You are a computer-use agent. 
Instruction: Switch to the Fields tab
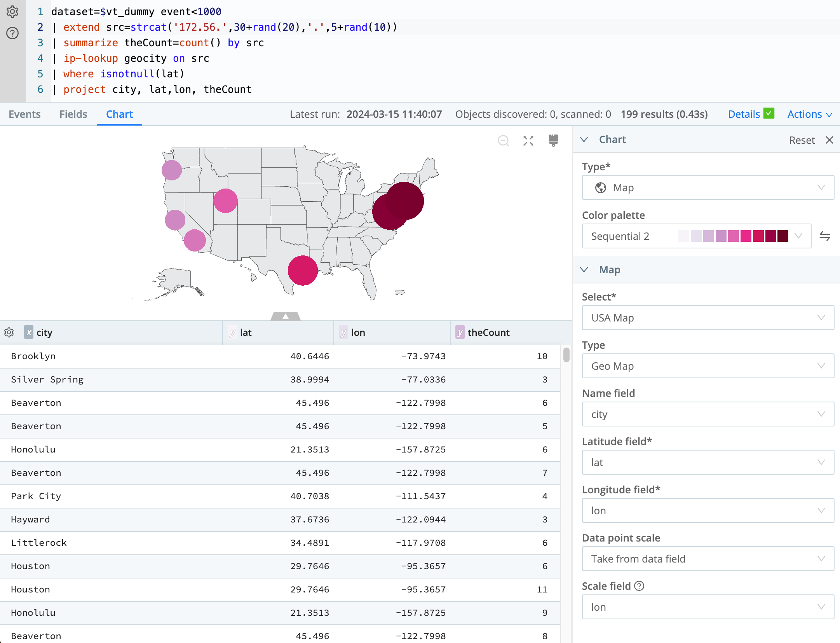(73, 114)
